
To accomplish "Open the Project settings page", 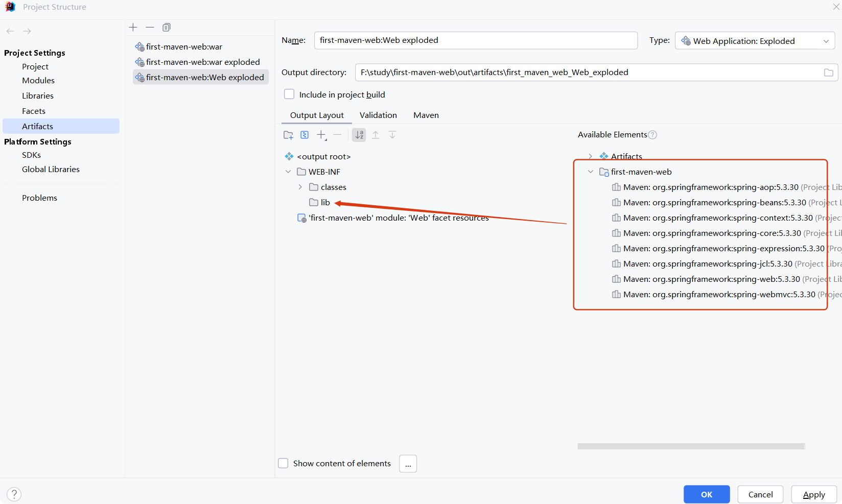I will (35, 67).
